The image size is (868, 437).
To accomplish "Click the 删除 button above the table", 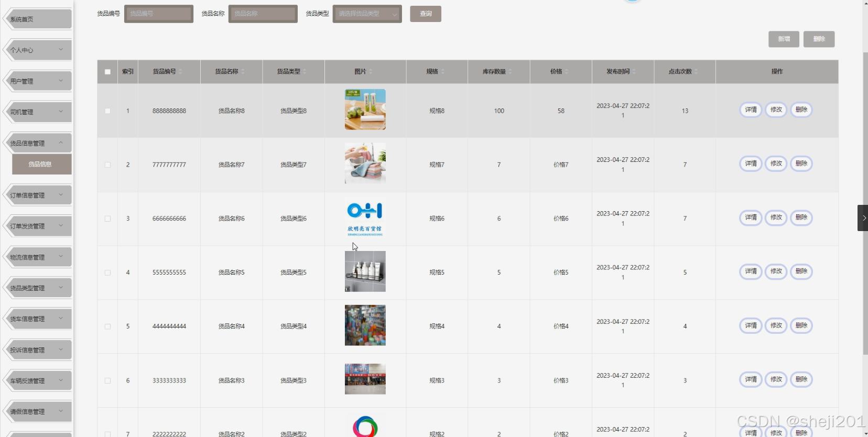I will 819,39.
